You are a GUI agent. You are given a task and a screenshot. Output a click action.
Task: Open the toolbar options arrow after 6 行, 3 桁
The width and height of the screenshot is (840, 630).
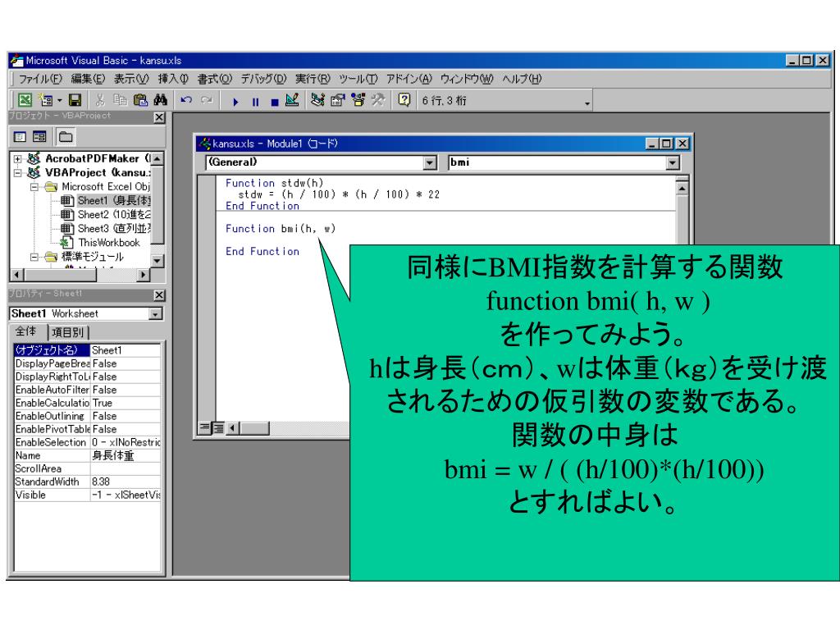[587, 103]
